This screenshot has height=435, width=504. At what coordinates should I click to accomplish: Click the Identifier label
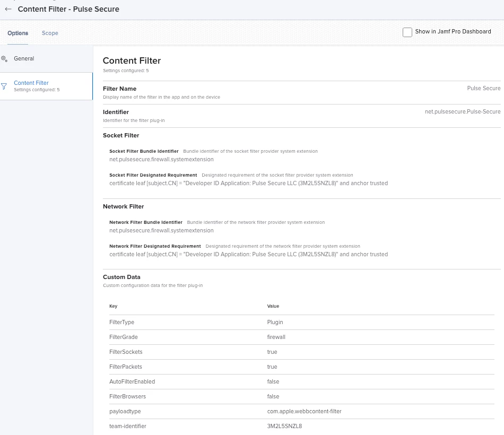116,112
